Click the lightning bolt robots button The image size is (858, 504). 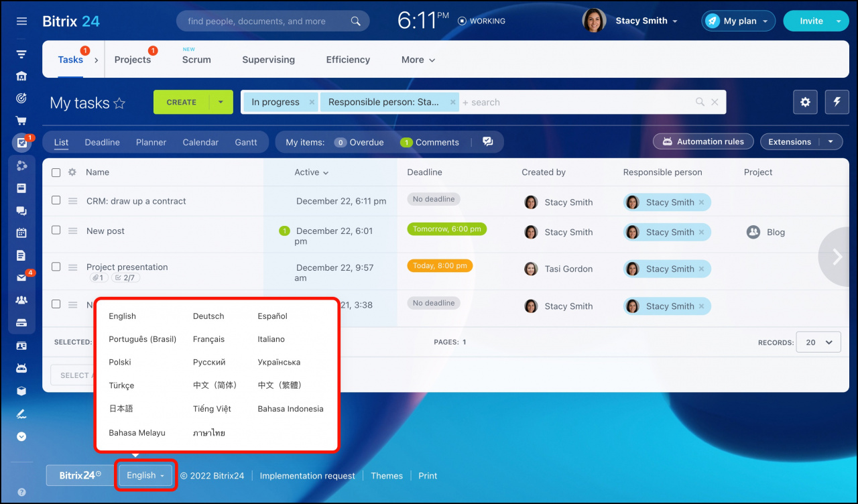[x=837, y=102]
